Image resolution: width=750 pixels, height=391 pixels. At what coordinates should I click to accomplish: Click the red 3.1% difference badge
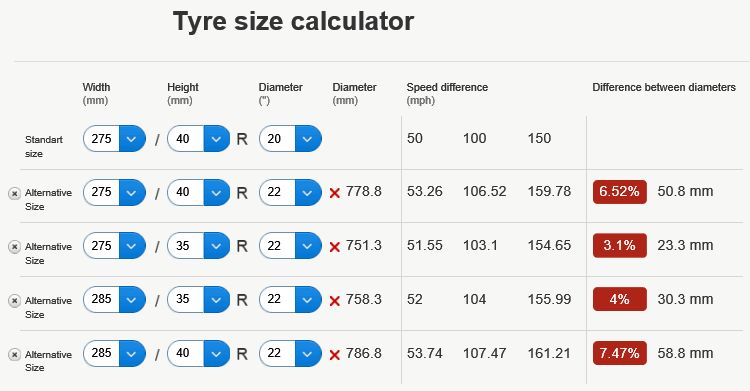click(x=619, y=246)
